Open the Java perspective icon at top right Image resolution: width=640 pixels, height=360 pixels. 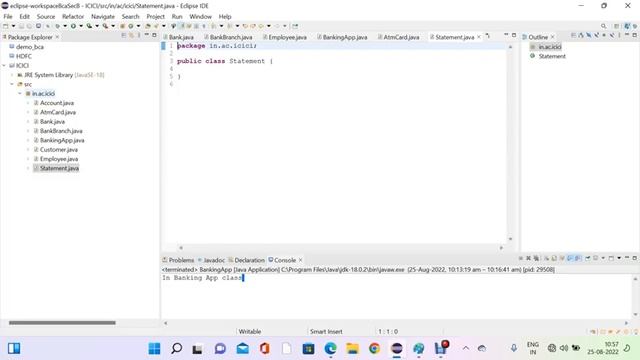(627, 26)
